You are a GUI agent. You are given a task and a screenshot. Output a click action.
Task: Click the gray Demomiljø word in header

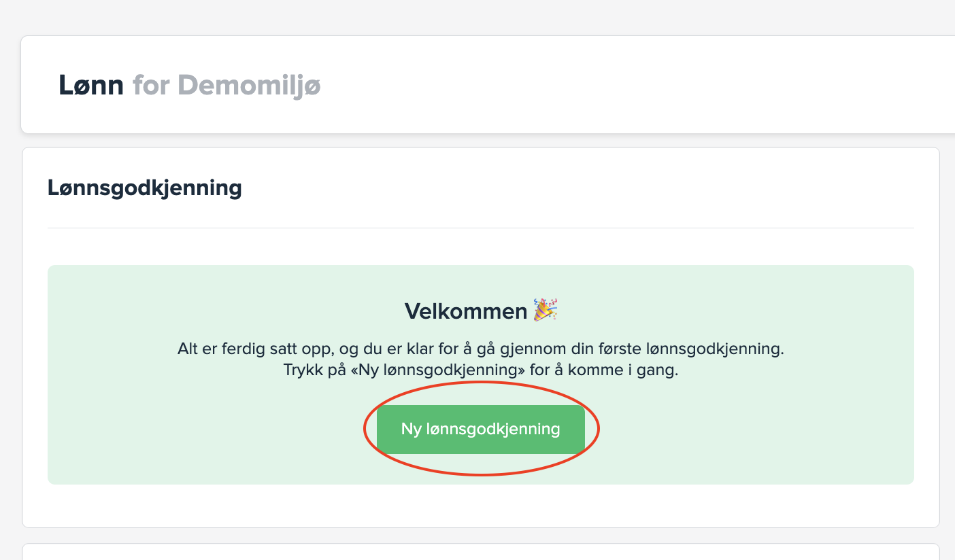249,86
